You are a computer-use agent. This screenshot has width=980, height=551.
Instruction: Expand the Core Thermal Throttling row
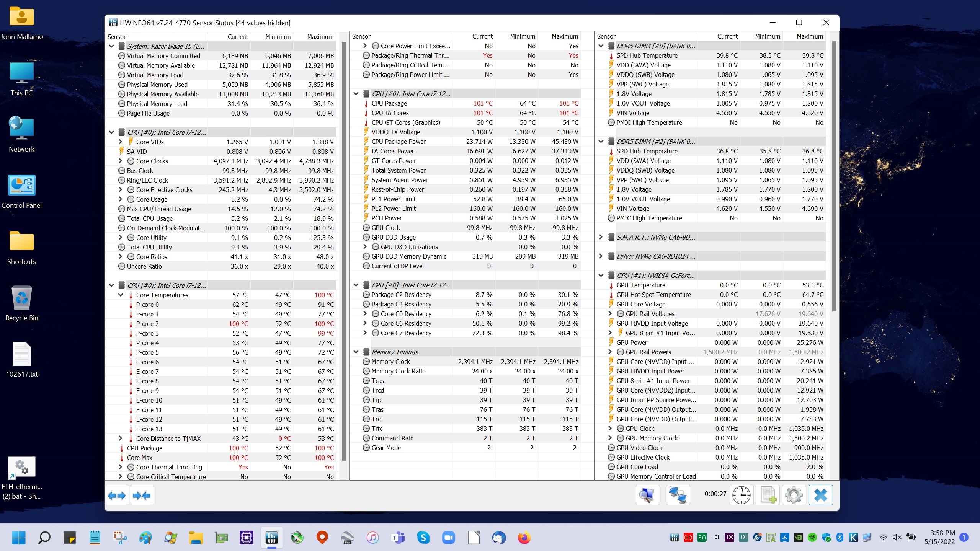tap(120, 467)
